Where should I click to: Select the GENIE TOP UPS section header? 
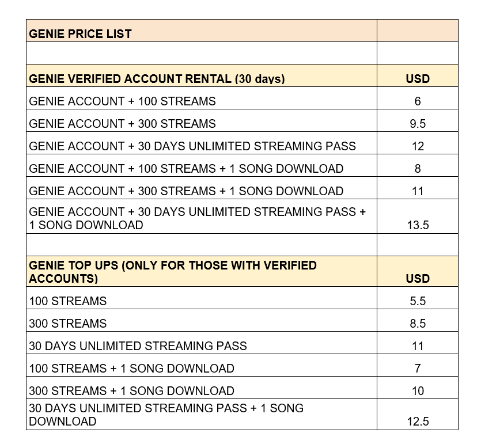click(x=173, y=272)
